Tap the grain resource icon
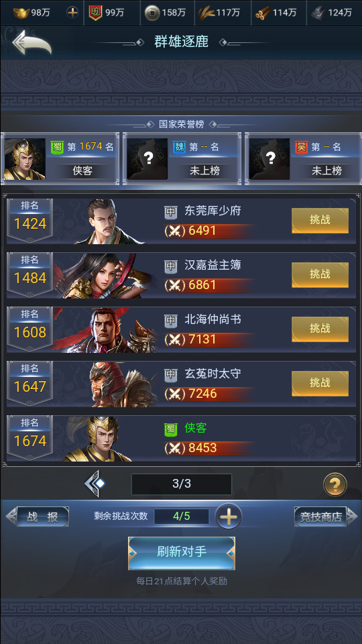The width and height of the screenshot is (362, 644). click(x=206, y=13)
